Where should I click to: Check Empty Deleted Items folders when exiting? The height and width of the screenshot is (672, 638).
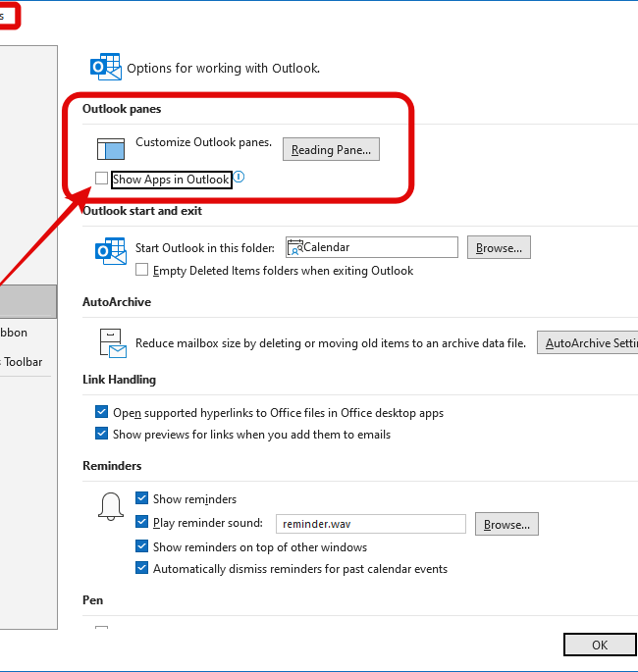(x=142, y=270)
